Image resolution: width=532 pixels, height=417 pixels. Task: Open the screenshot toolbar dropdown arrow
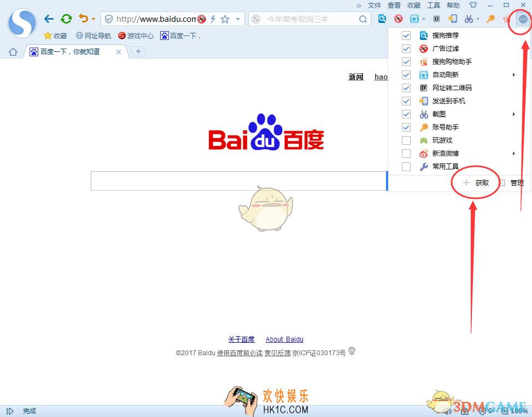478,19
